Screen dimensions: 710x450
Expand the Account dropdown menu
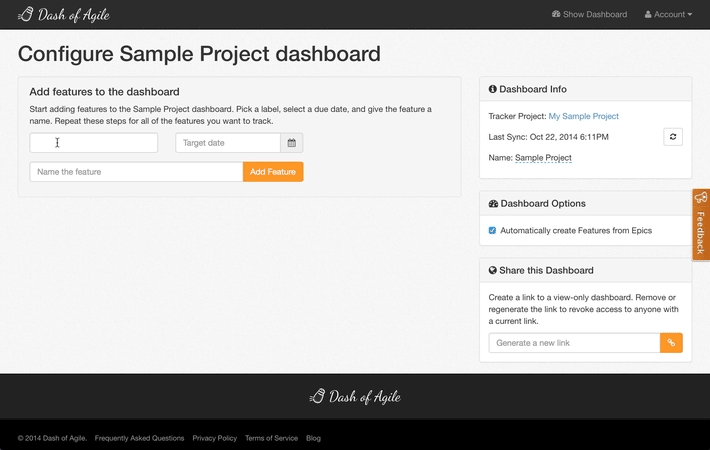click(x=668, y=15)
